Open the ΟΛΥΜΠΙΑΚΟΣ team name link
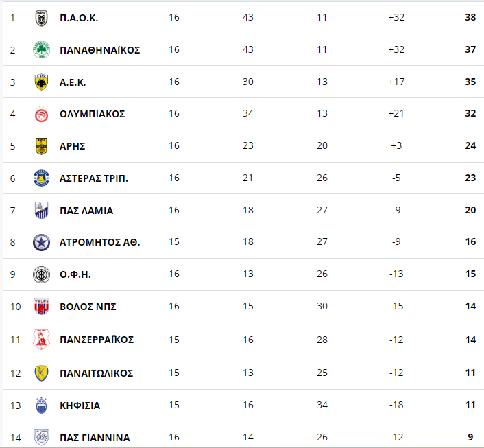This screenshot has height=448, width=484. point(93,114)
